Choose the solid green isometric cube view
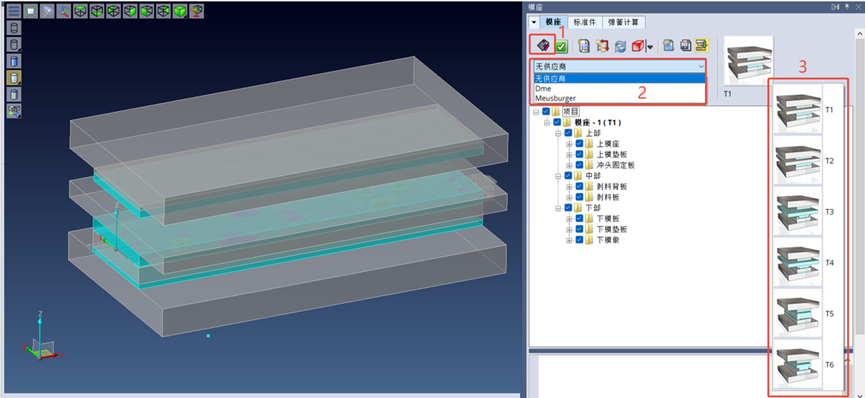Image resolution: width=865 pixels, height=398 pixels. point(180,11)
